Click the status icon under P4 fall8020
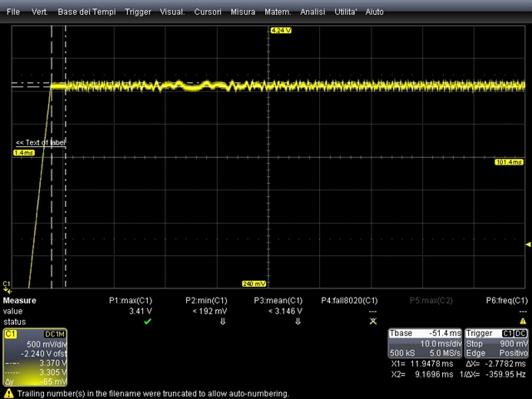Viewport: 532px width, 399px height. [x=373, y=322]
